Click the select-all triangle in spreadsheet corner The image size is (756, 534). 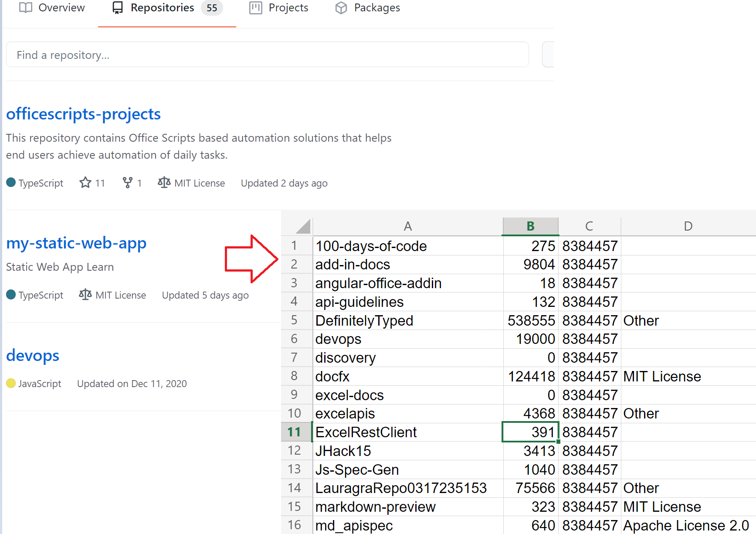[x=303, y=226]
